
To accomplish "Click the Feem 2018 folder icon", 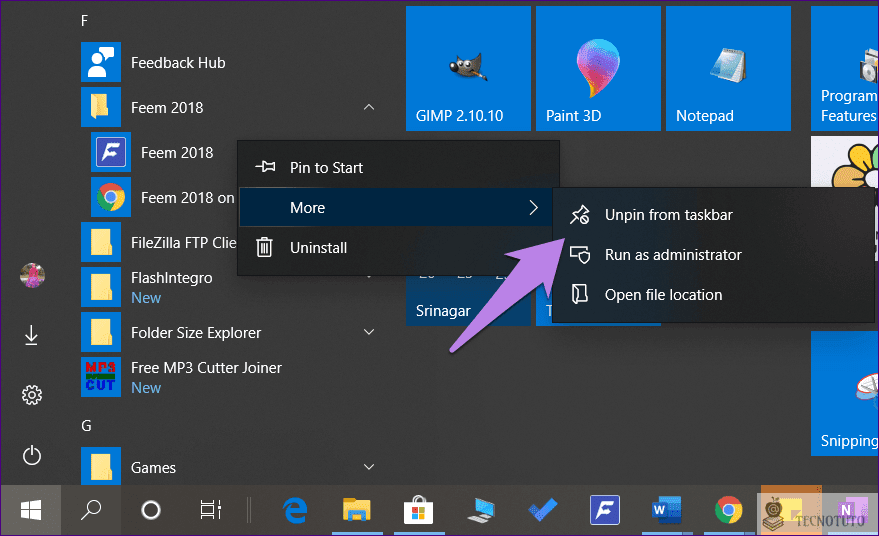I will pos(101,107).
